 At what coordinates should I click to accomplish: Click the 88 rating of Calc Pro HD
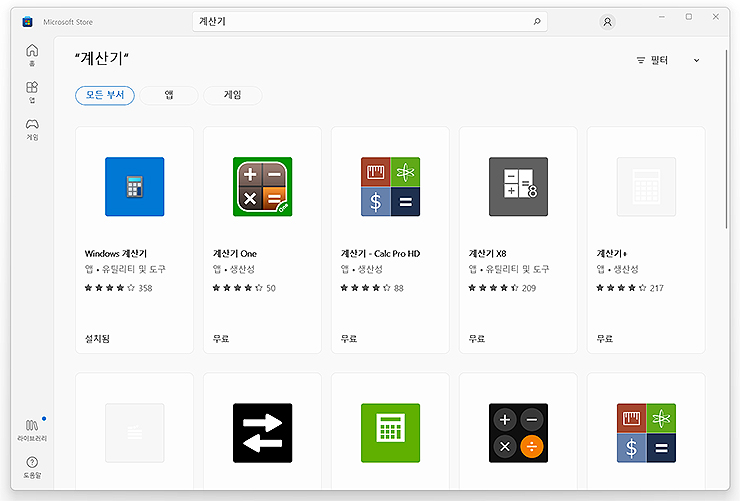click(399, 288)
